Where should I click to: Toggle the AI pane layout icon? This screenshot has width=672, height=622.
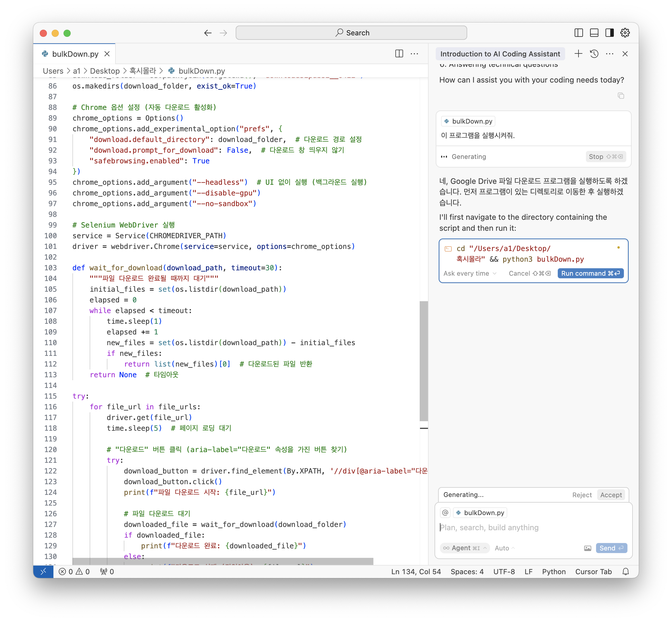609,33
